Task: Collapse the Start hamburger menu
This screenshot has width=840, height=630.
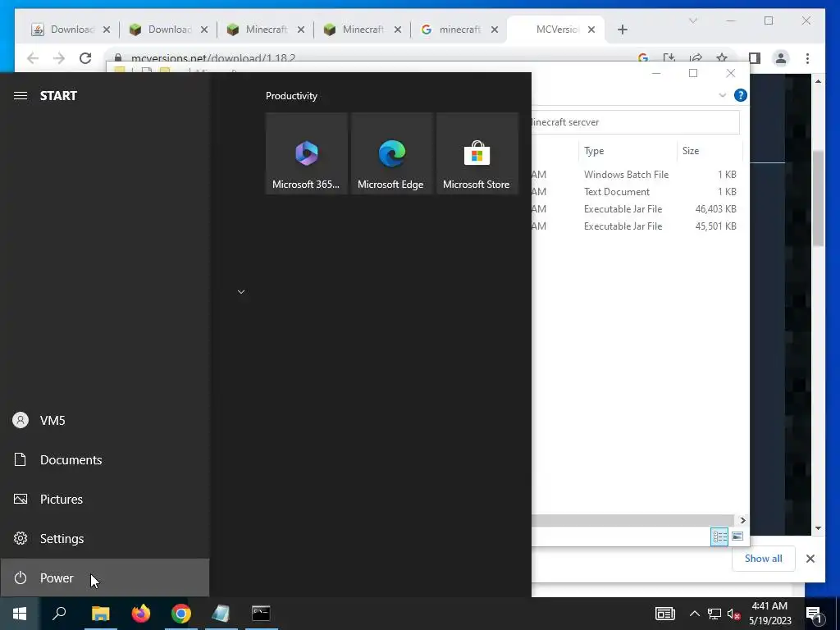Action: 21,95
